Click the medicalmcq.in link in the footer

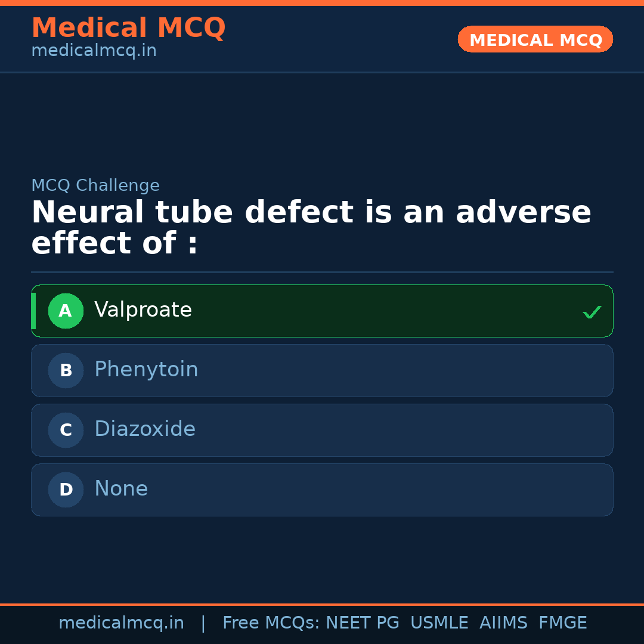(122, 622)
